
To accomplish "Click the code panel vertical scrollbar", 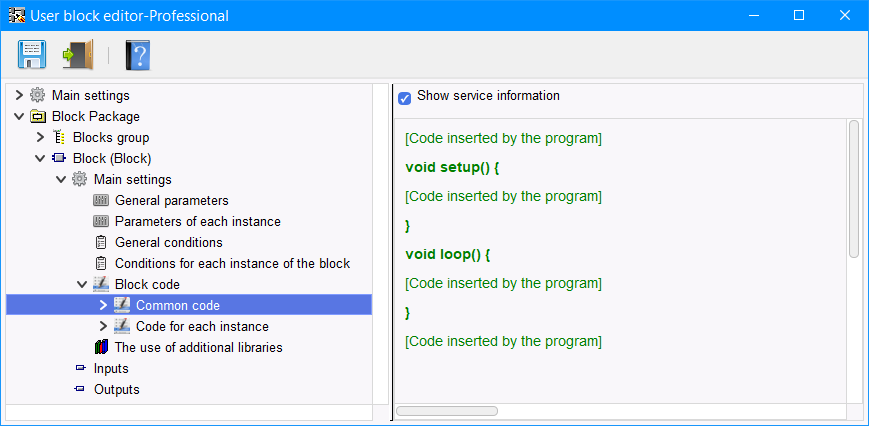I will pos(854,188).
